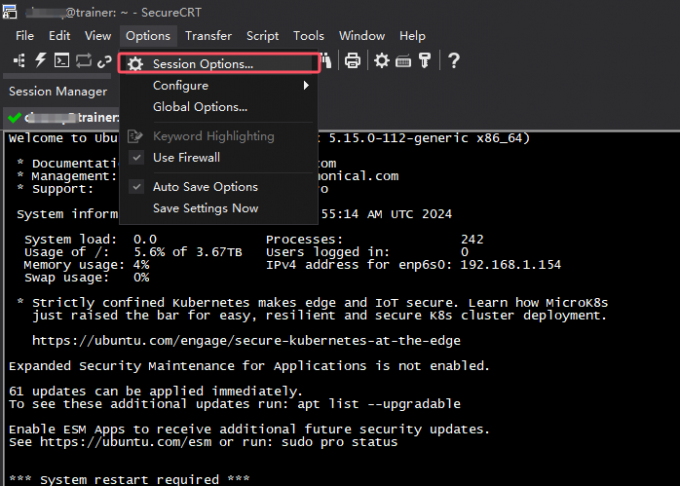Click the Auto Save Options menu label
Viewport: 680px width, 486px height.
point(205,187)
